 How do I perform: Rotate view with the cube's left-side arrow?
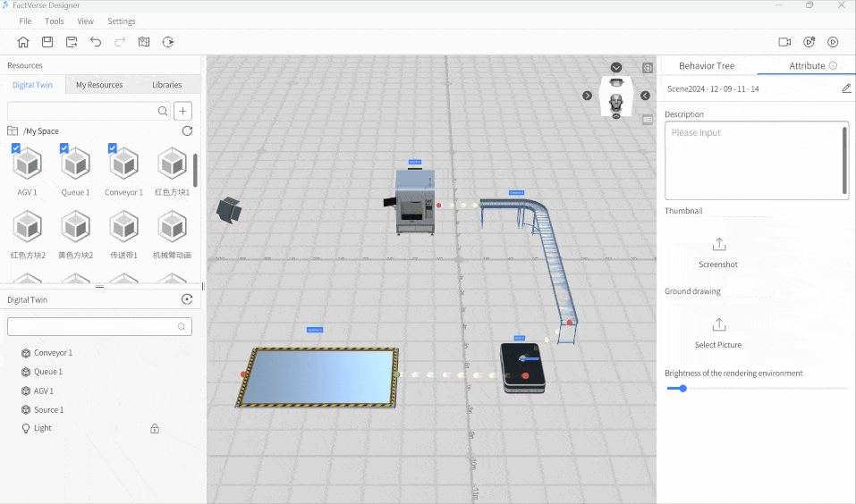click(x=588, y=96)
